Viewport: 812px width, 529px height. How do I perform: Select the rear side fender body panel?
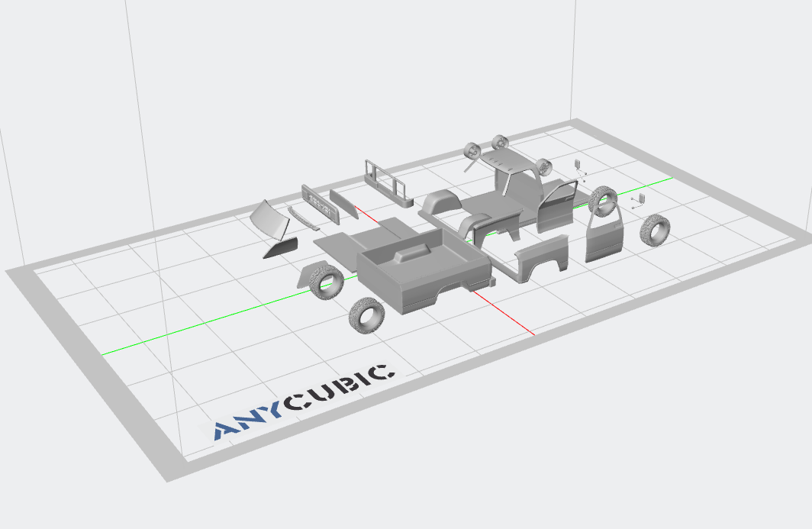543,258
